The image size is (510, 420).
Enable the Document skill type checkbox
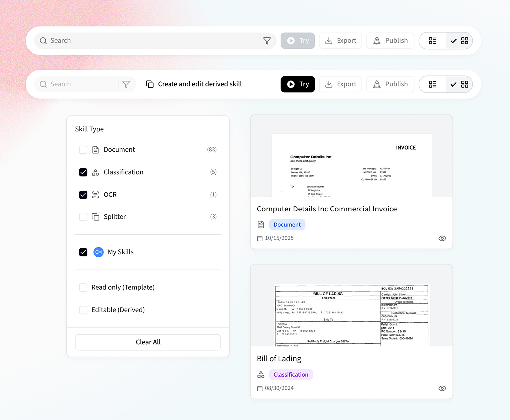pos(83,150)
